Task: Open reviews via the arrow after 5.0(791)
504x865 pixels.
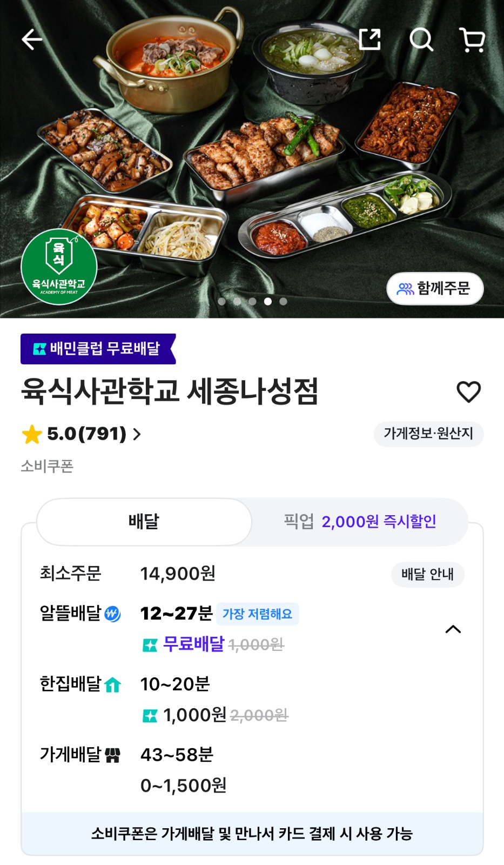Action: coord(137,434)
